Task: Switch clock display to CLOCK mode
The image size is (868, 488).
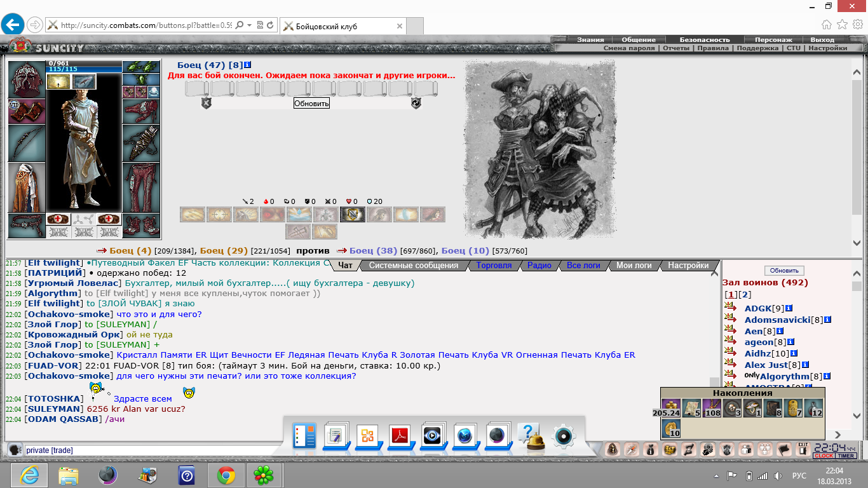Action: pos(824,456)
